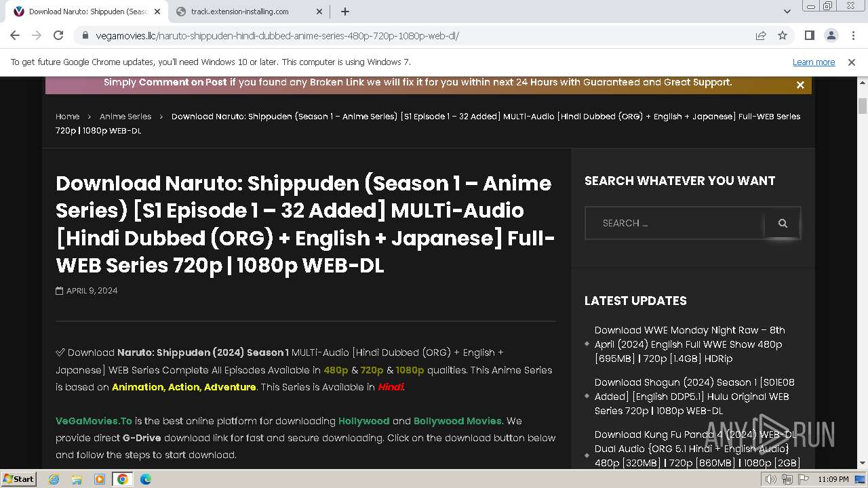Image resolution: width=868 pixels, height=488 pixels.
Task: Open Anime Series breadcrumb
Action: coord(125,117)
